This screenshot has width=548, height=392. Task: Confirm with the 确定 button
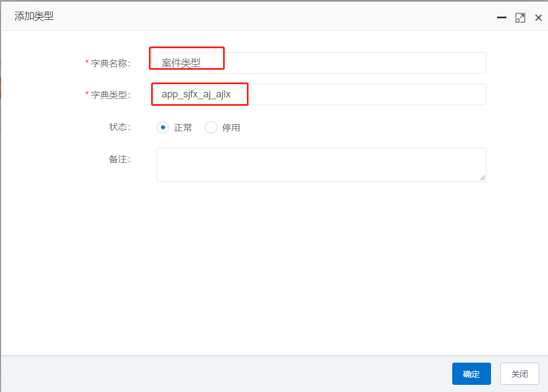click(472, 374)
